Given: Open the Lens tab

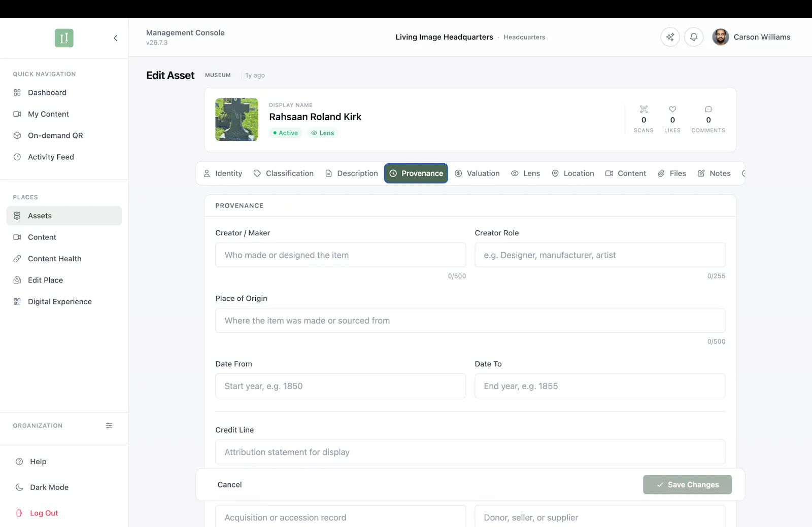Looking at the screenshot, I should [526, 173].
